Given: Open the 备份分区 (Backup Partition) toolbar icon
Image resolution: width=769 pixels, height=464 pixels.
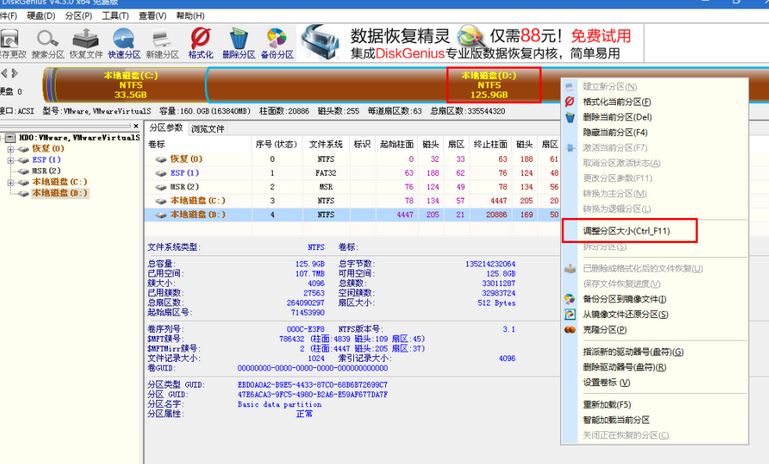Looking at the screenshot, I should pos(277,41).
